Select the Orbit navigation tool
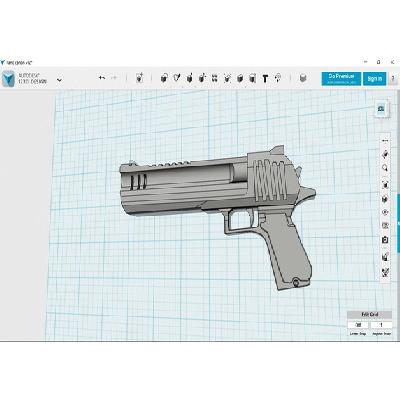400x400 pixels. point(385,154)
